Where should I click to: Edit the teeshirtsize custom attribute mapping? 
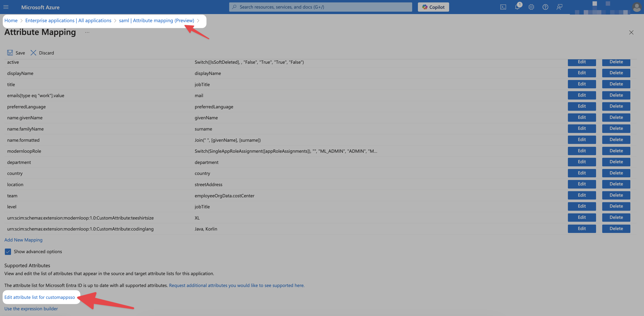582,218
